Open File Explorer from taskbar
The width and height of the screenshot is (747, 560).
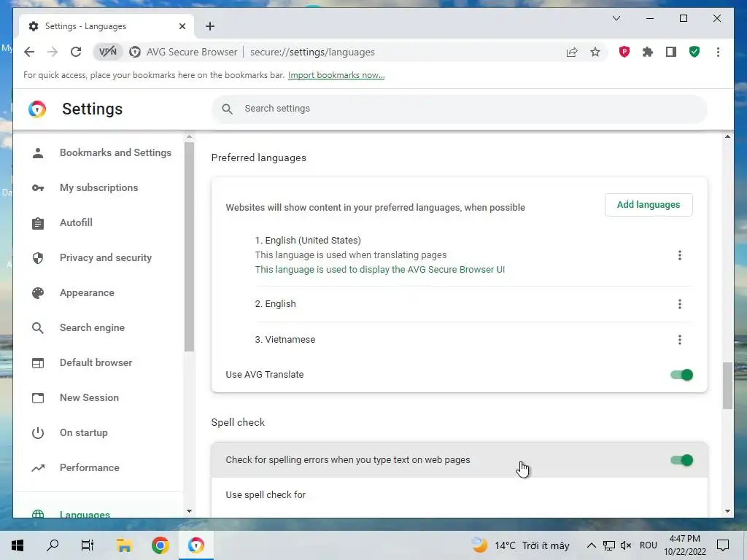click(124, 545)
